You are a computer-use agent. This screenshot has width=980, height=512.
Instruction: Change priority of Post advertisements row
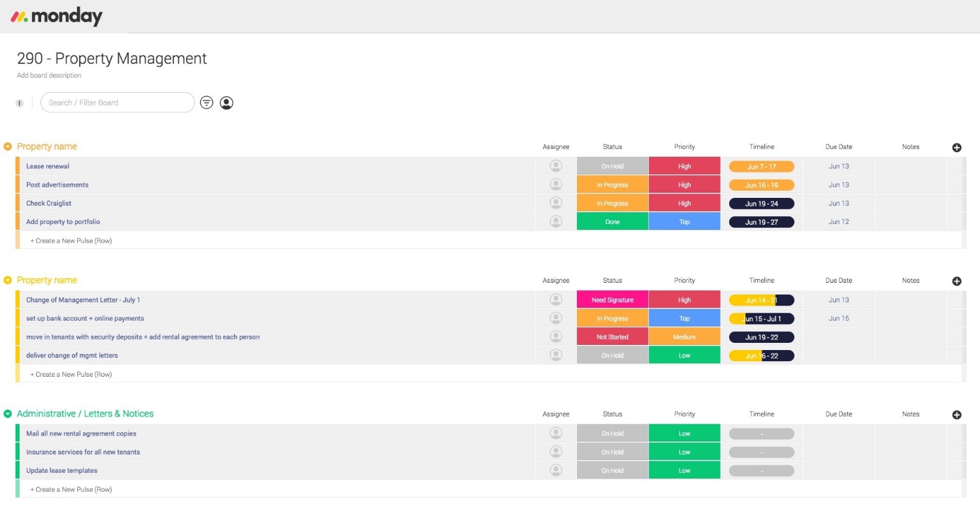[x=684, y=185]
